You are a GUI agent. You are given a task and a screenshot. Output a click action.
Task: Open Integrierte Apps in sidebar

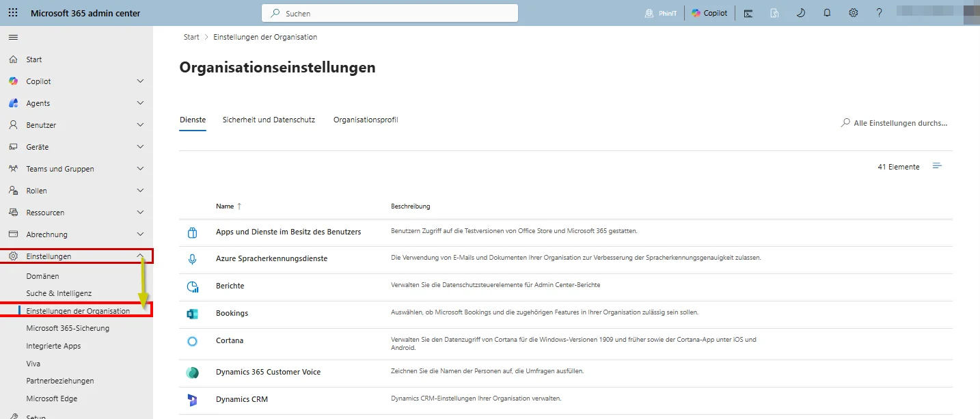[53, 346]
